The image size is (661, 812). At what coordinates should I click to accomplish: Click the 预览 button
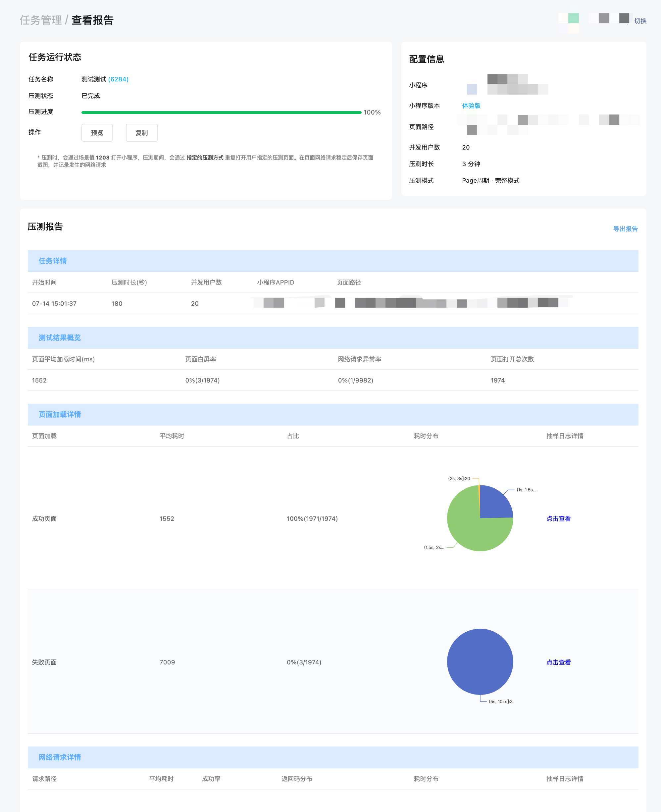click(x=97, y=132)
